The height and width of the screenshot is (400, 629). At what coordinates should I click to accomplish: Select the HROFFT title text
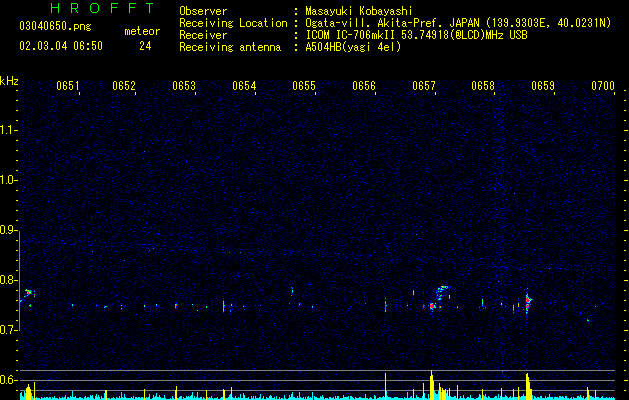[102, 8]
